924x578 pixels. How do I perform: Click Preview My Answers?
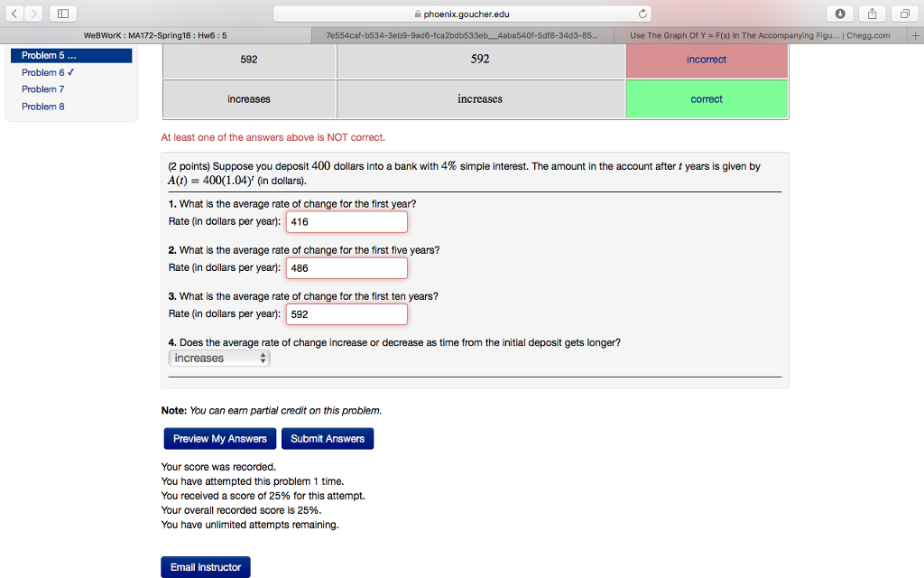click(219, 438)
